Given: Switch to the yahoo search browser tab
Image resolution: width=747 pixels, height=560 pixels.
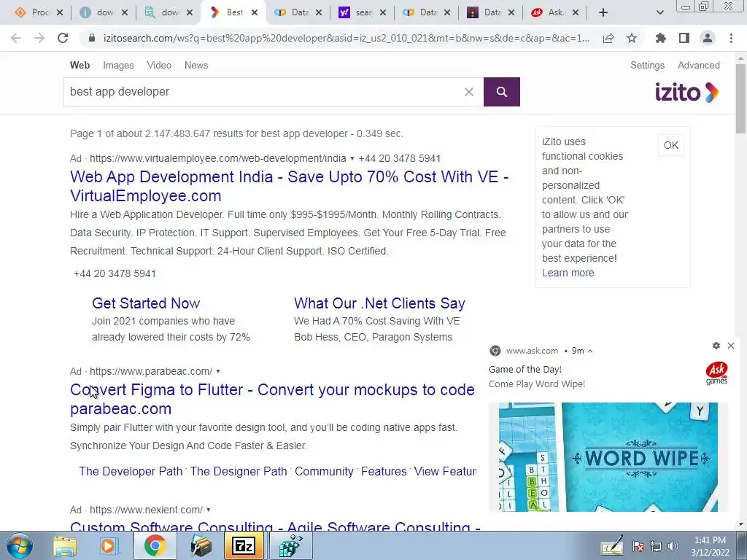Looking at the screenshot, I should [362, 12].
